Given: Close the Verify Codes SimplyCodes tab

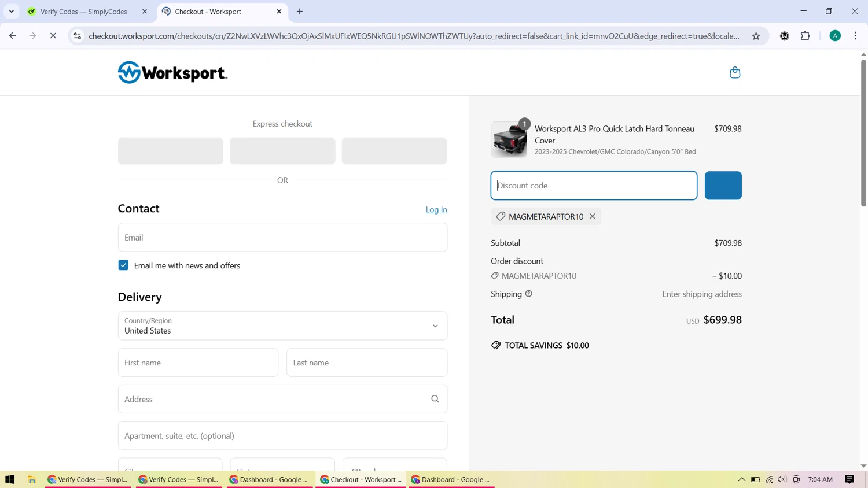Looking at the screenshot, I should [145, 12].
